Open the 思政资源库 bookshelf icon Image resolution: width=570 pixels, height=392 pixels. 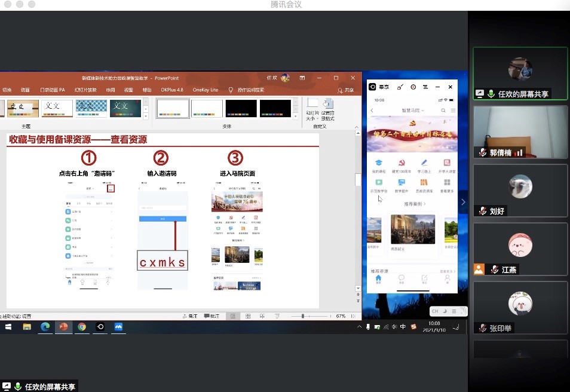click(424, 183)
